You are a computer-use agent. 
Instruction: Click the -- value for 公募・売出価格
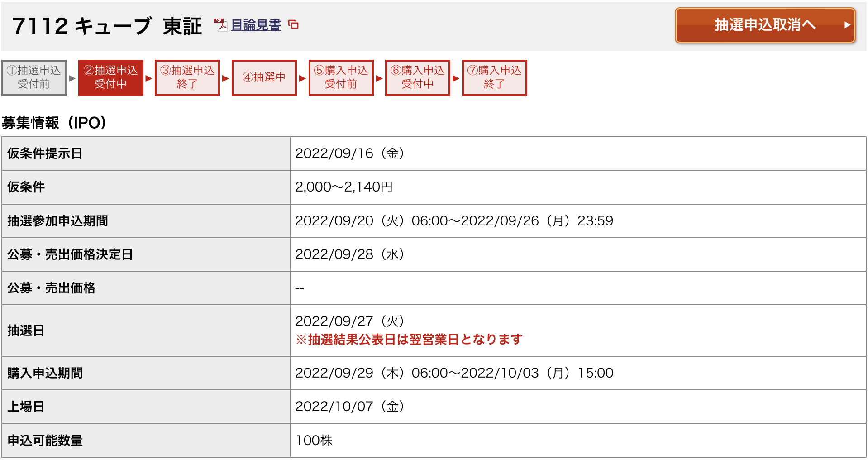tap(300, 288)
